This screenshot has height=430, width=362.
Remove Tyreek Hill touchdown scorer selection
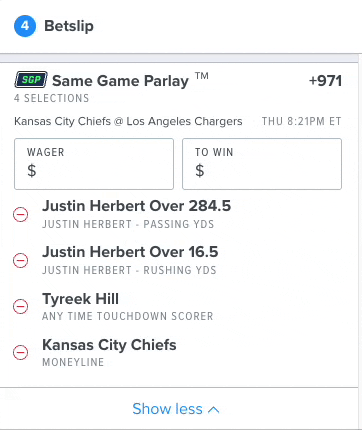(x=20, y=306)
